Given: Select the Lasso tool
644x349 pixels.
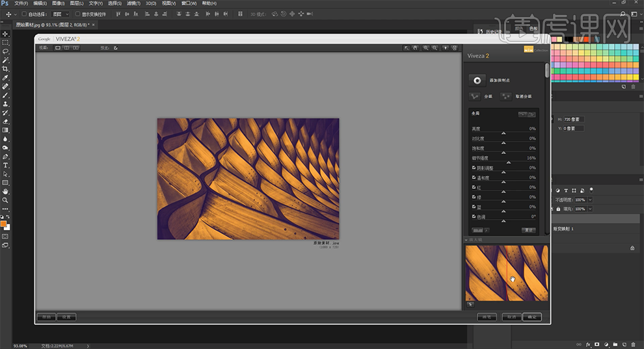Looking at the screenshot, I should [5, 51].
